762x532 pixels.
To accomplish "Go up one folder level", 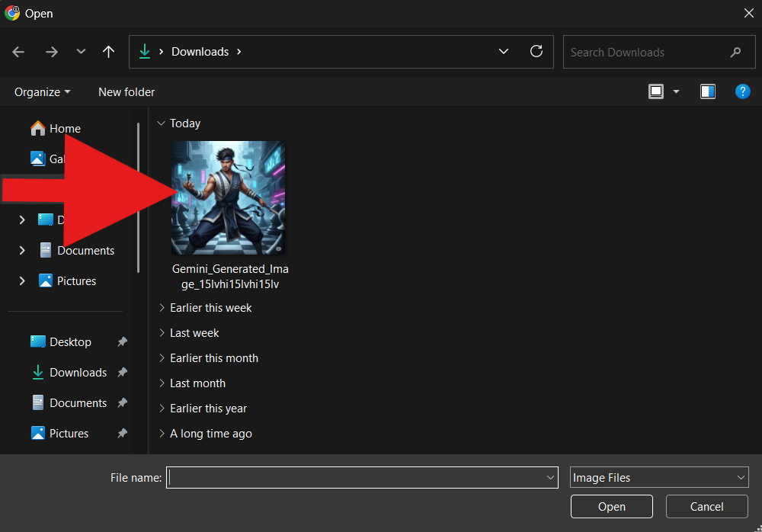I will (x=108, y=52).
